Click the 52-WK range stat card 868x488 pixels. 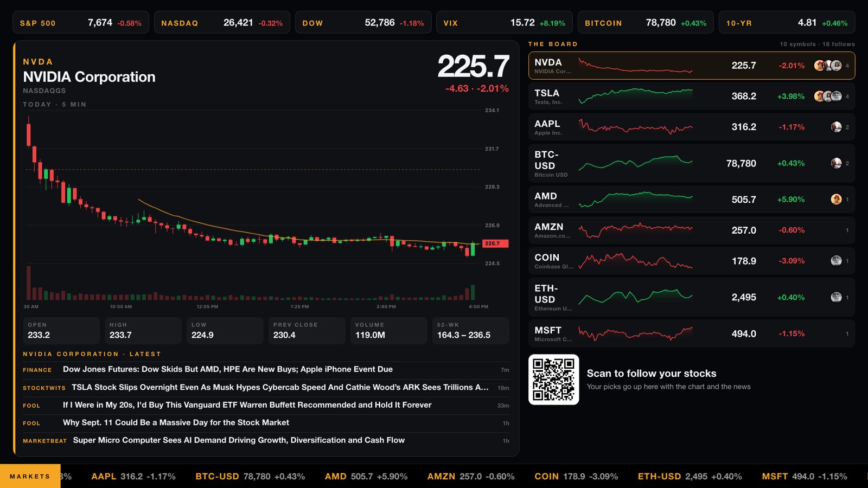[471, 331]
